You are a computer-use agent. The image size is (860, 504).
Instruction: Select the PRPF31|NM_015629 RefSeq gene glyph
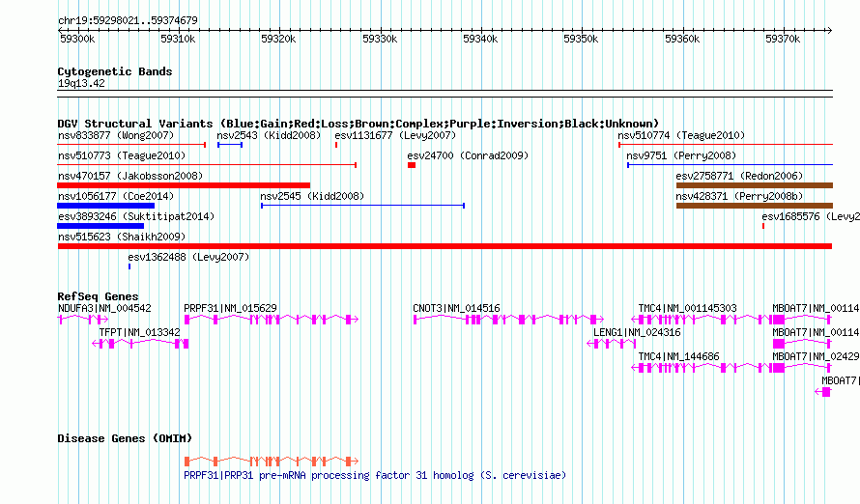[x=271, y=320]
